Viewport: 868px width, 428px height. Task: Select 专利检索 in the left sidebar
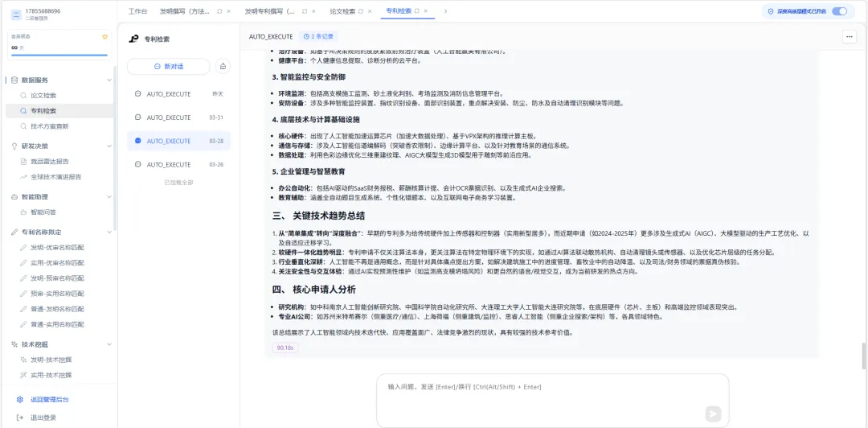tap(59, 111)
